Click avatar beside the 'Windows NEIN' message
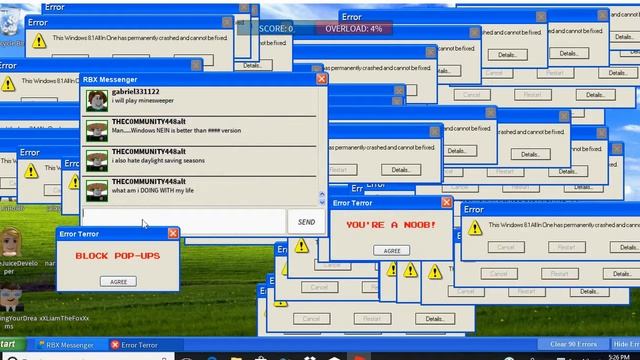This screenshot has height=360, width=640. click(x=97, y=131)
